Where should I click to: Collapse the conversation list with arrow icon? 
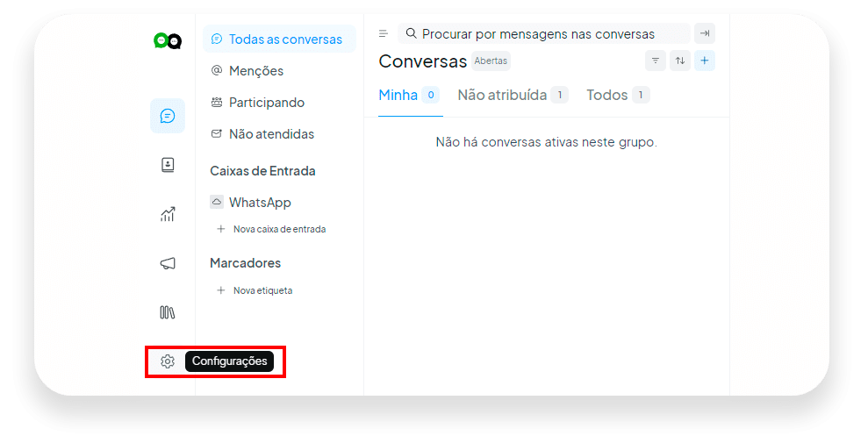[705, 33]
